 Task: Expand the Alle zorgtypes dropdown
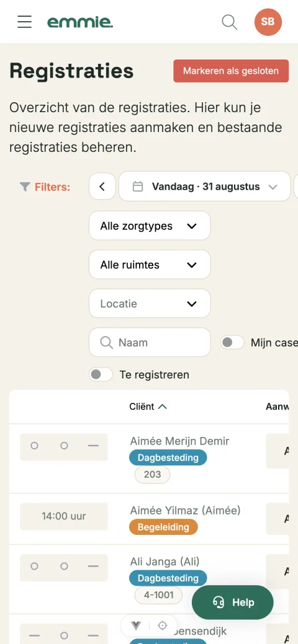coord(150,226)
